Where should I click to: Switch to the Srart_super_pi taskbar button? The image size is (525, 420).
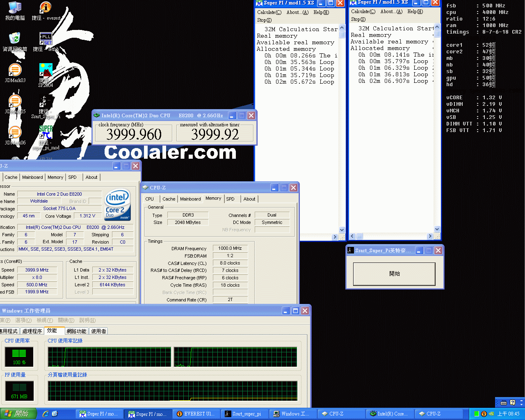point(244,414)
